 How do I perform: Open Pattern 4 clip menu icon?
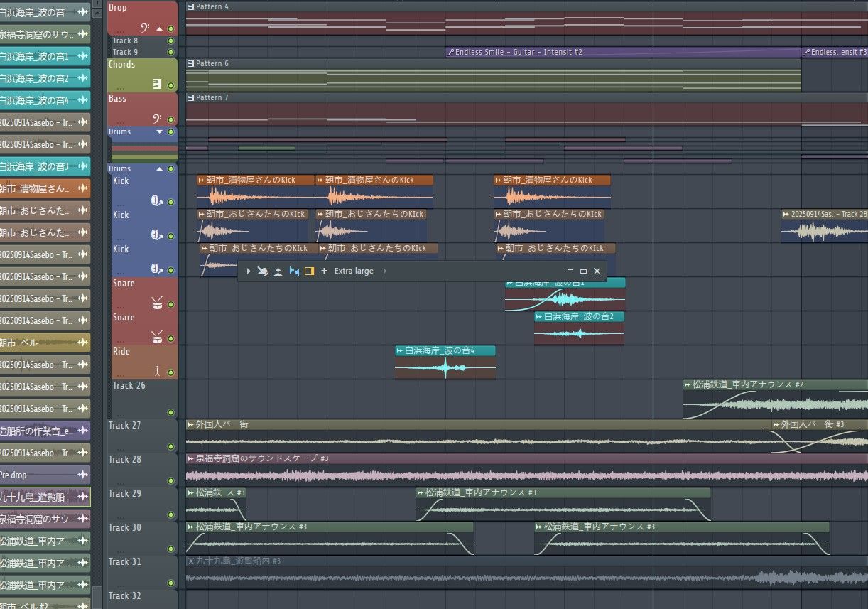(190, 6)
